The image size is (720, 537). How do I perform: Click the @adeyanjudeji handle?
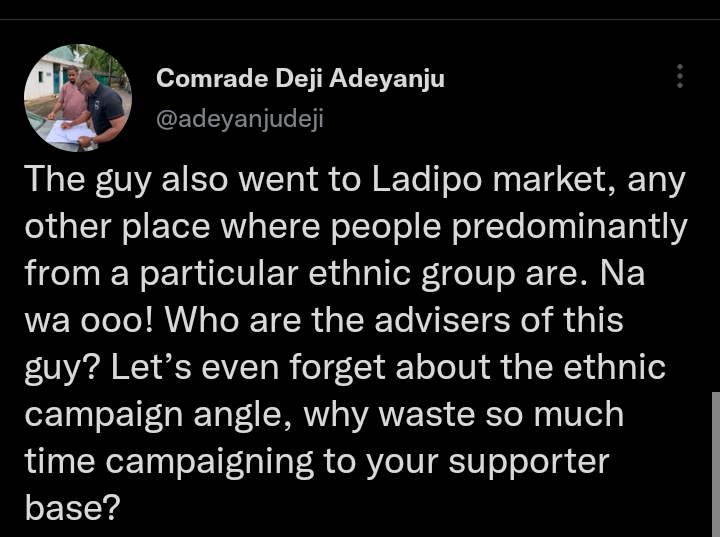click(x=240, y=119)
